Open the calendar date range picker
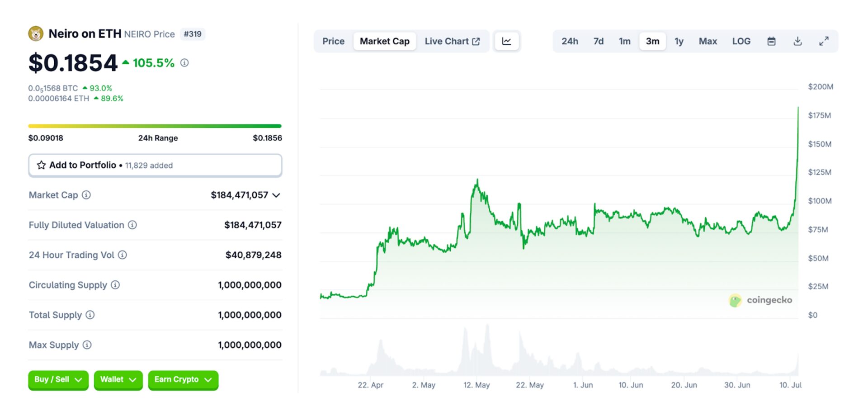 pos(772,41)
